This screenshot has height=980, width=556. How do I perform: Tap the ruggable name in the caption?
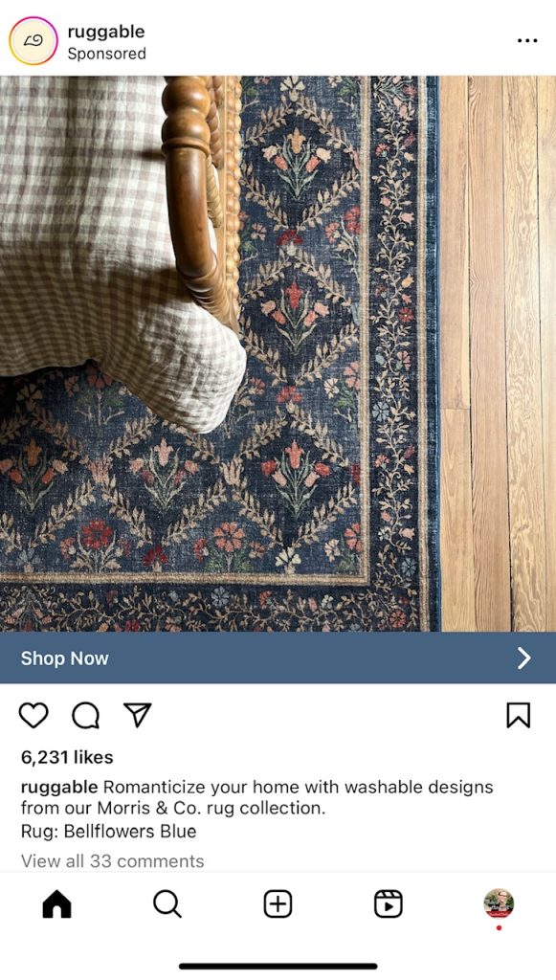click(59, 787)
